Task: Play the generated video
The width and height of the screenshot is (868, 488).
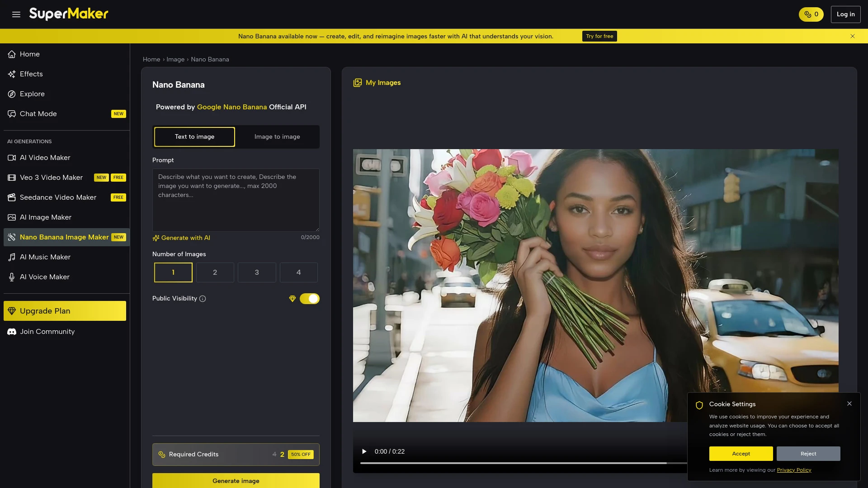Action: [364, 451]
